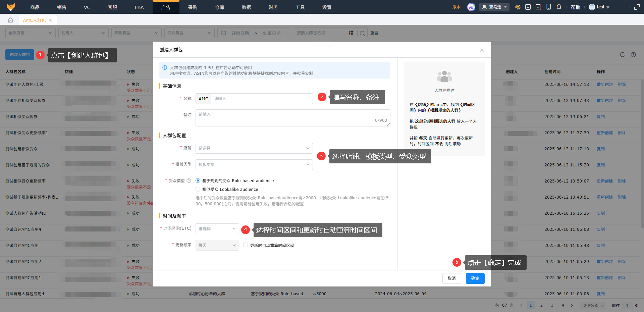Image resolution: width=644 pixels, height=312 pixels.
Task: Expand the 店铺 dropdown in dialog
Action: point(254,148)
